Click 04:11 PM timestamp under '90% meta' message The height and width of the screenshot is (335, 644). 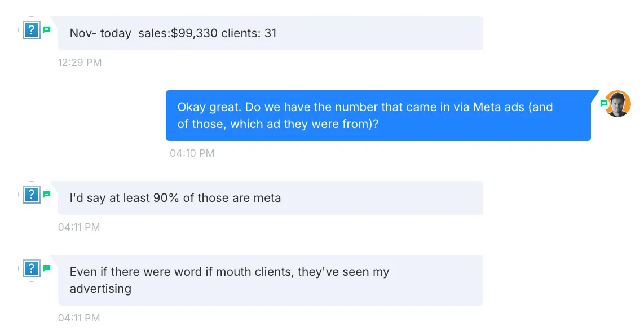78,227
